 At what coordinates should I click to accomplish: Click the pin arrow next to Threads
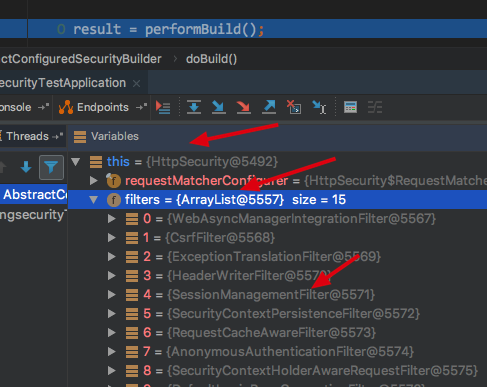pyautogui.click(x=57, y=136)
